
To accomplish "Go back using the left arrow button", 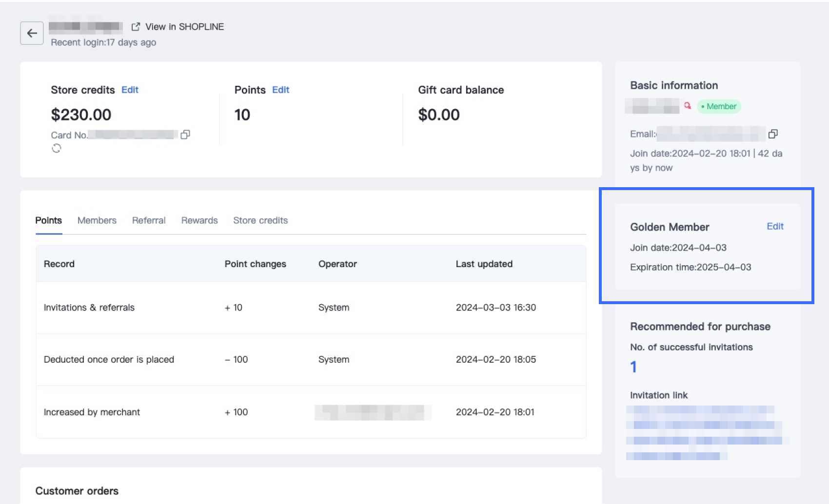I will point(32,33).
